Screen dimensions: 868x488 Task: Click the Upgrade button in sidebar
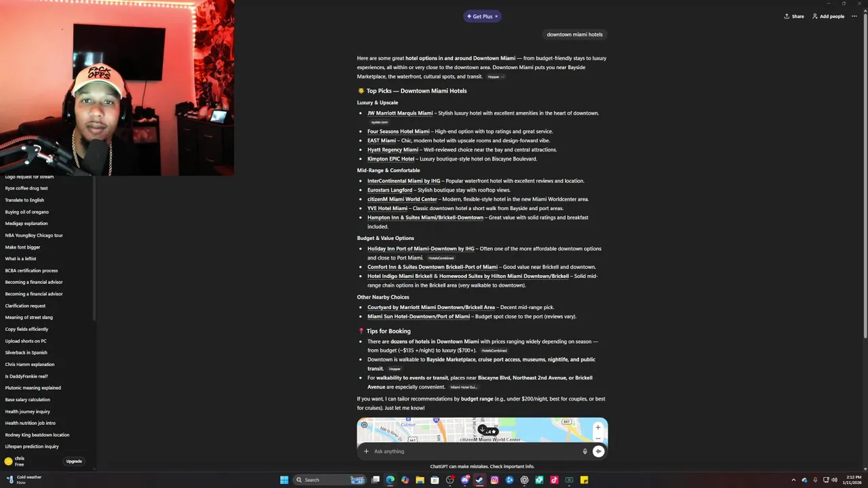(x=74, y=462)
